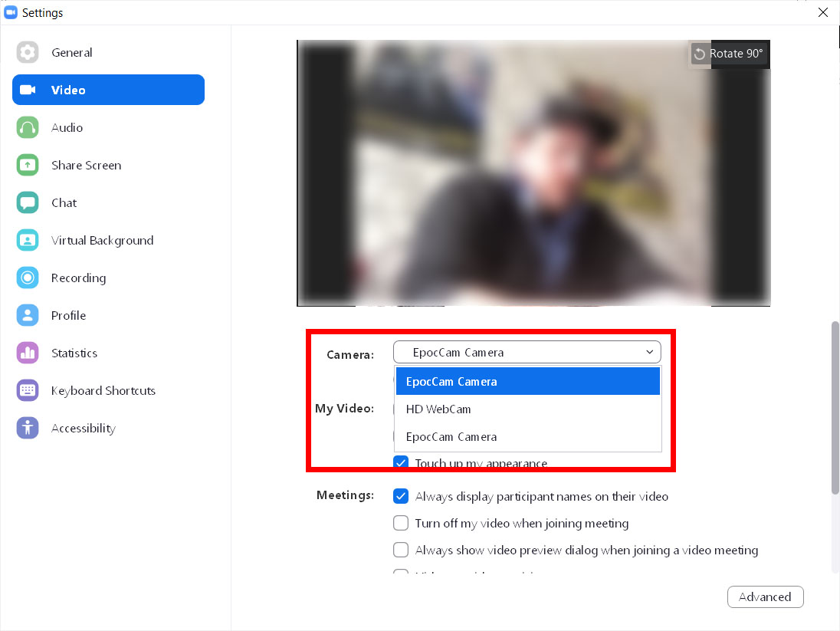
Task: Go to the Share Screen settings
Action: tap(108, 165)
